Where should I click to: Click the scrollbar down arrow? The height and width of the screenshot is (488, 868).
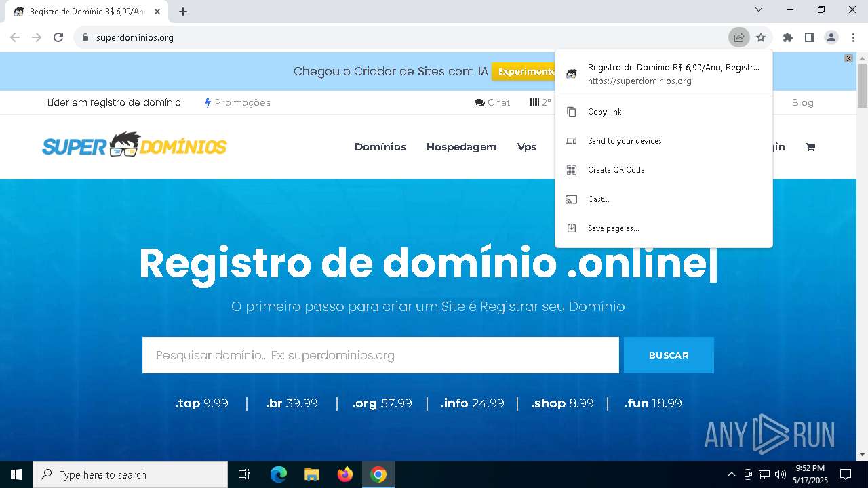pyautogui.click(x=862, y=455)
